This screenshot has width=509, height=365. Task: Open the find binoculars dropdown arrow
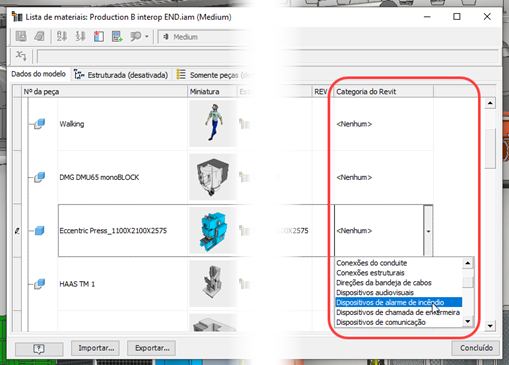[147, 36]
